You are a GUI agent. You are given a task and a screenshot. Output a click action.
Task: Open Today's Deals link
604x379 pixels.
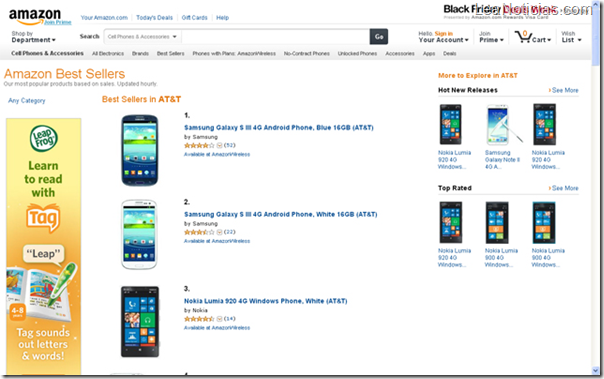click(154, 18)
